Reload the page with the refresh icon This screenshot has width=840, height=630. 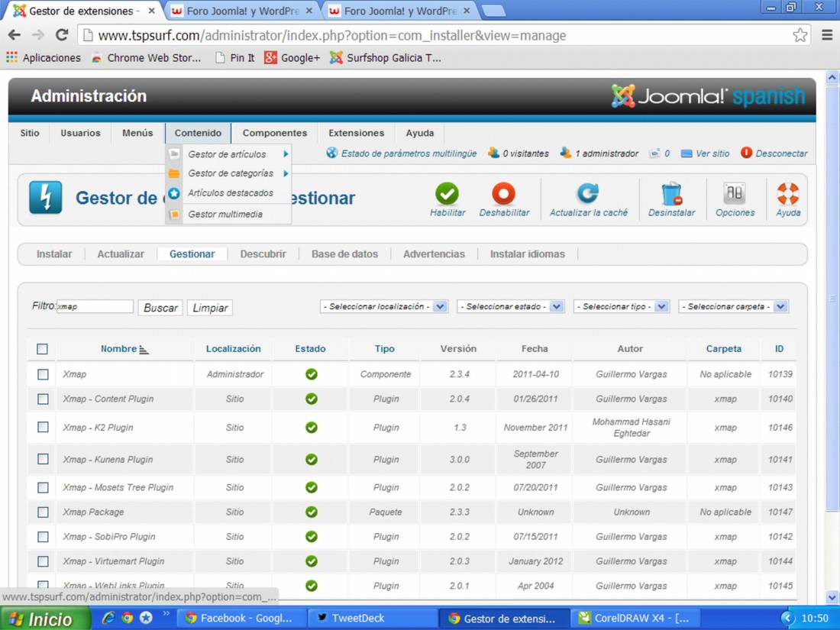pos(62,35)
